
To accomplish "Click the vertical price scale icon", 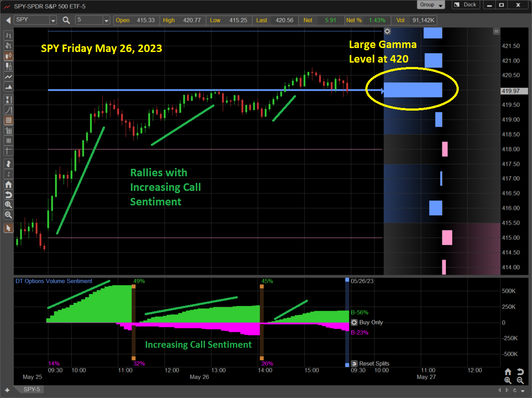I will pyautogui.click(x=8, y=99).
